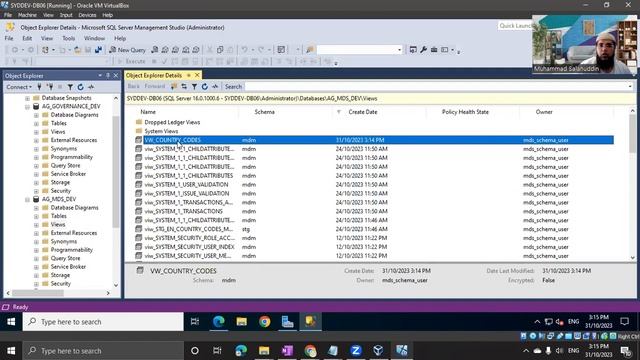The height and width of the screenshot is (360, 640).
Task: Click the Up folder icon in Details toolbar
Action: tap(174, 87)
